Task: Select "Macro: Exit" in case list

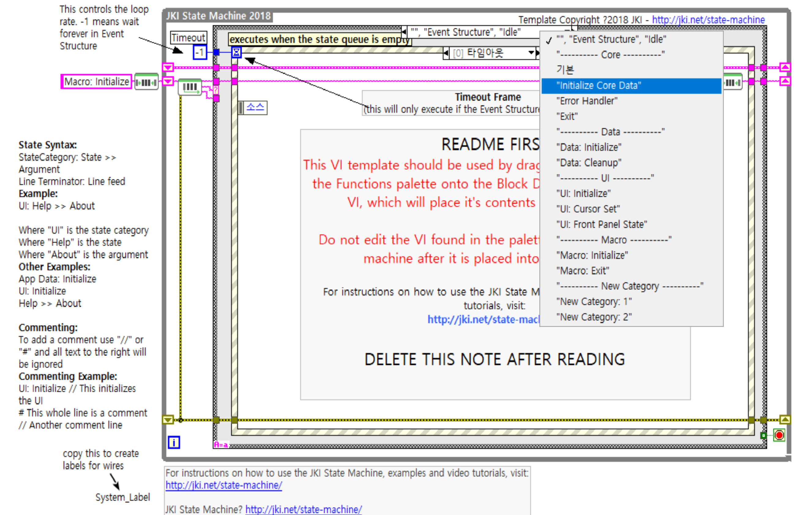Action: point(582,271)
